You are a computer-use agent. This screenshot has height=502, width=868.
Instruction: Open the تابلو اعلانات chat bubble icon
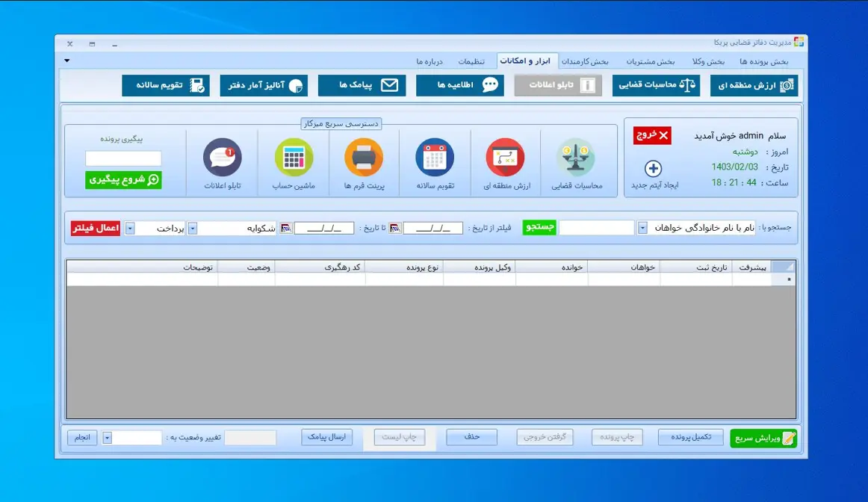click(x=223, y=157)
